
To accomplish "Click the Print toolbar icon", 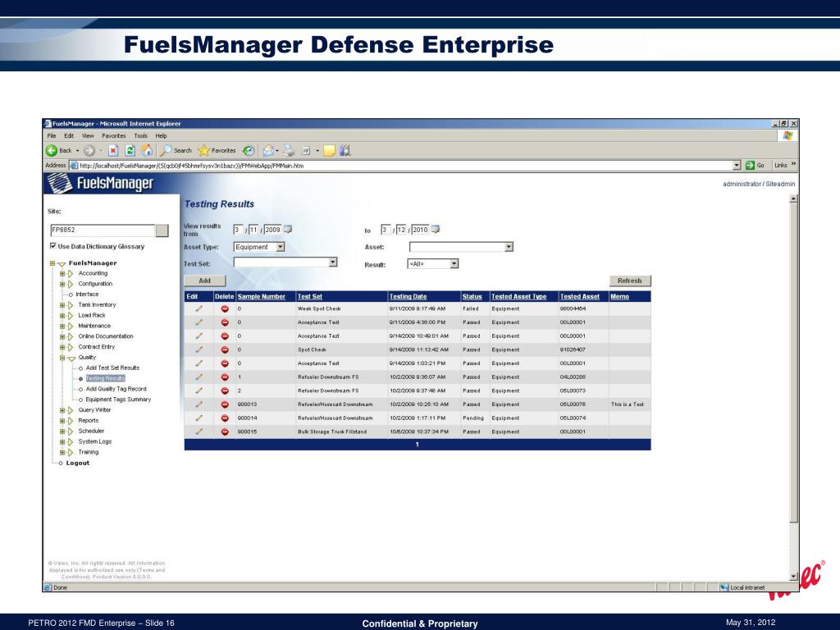I will click(x=289, y=151).
